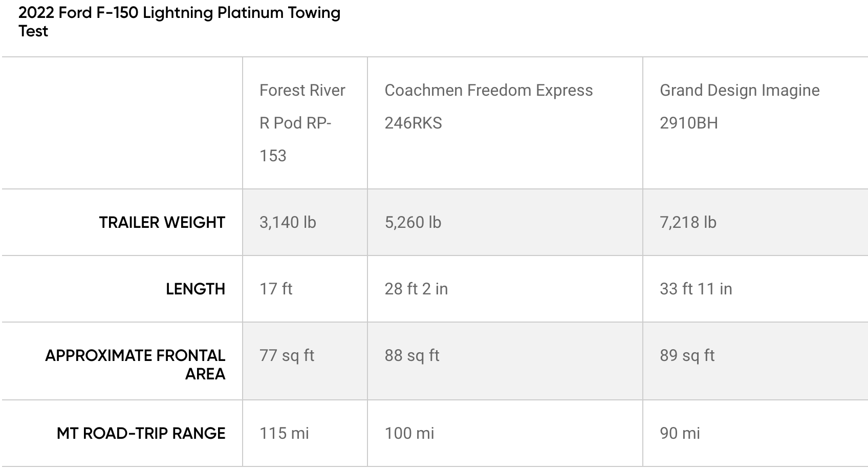Viewport: 868px width, 469px height.
Task: Select the 115 mi range cell
Action: click(x=284, y=433)
